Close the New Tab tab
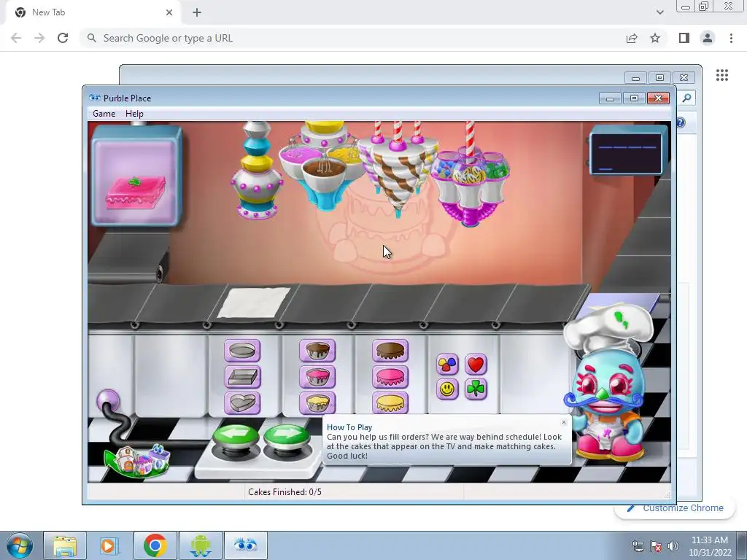The image size is (747, 560). (169, 12)
